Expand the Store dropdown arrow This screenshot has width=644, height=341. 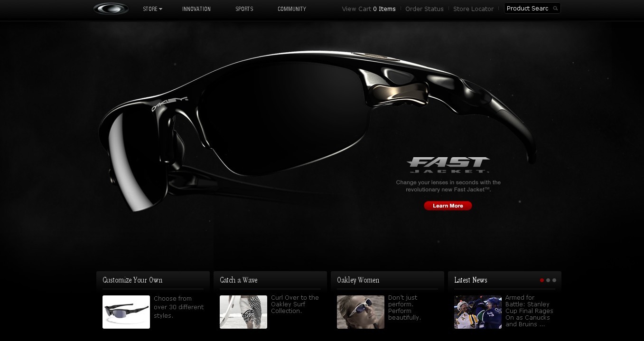[160, 9]
